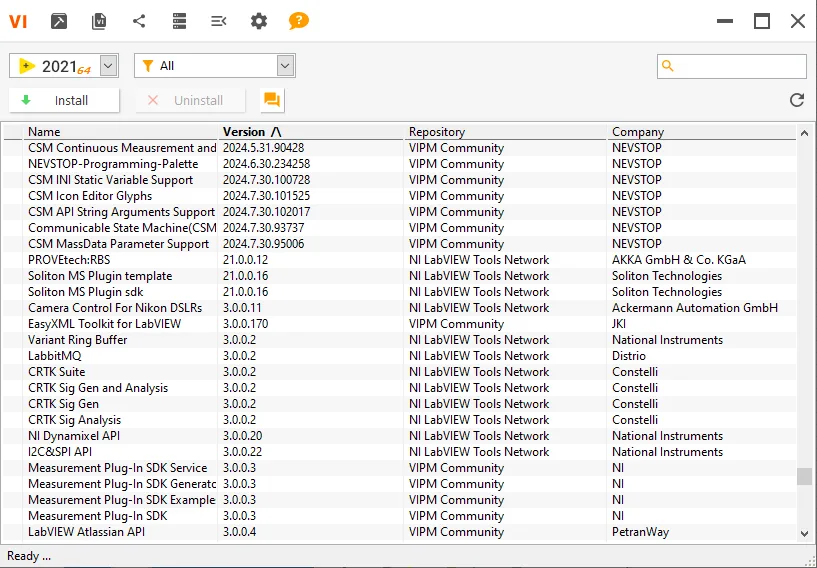Screen dimensions: 817x568
Task: Select Camera Control For Nikon DSLRs
Action: tap(400, 308)
